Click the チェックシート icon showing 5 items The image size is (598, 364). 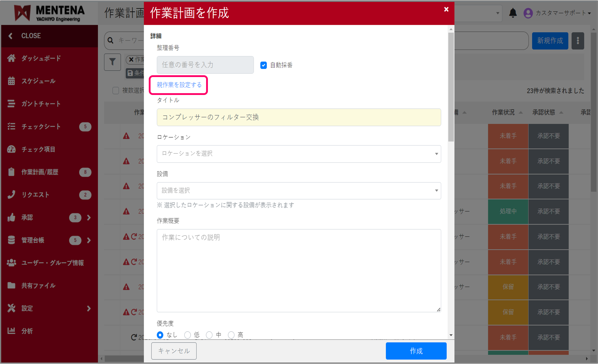(11, 127)
